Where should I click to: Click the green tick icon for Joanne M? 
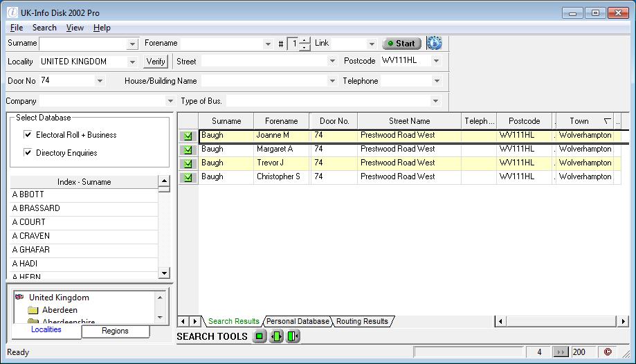tap(188, 136)
